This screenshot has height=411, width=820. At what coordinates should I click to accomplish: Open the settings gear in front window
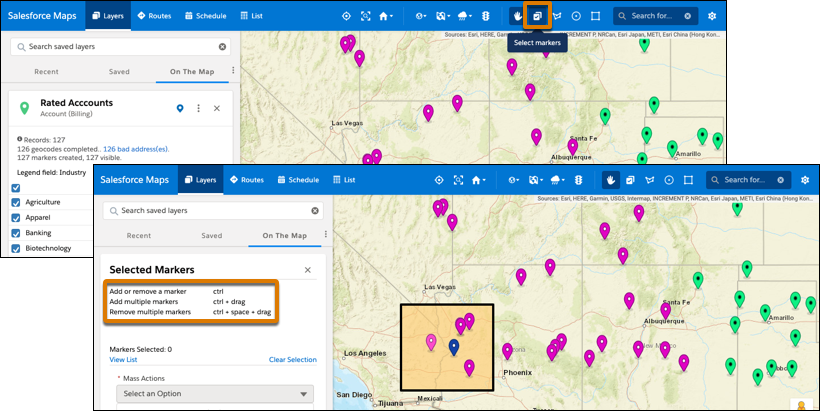(805, 180)
